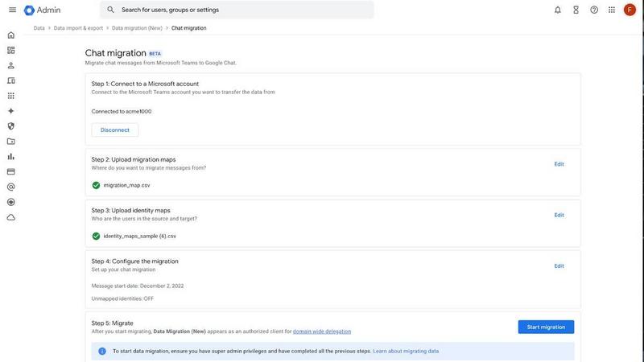Screen dimensions: 644x362
Task: Open the tasks hourglass icon
Action: pyautogui.click(x=576, y=10)
